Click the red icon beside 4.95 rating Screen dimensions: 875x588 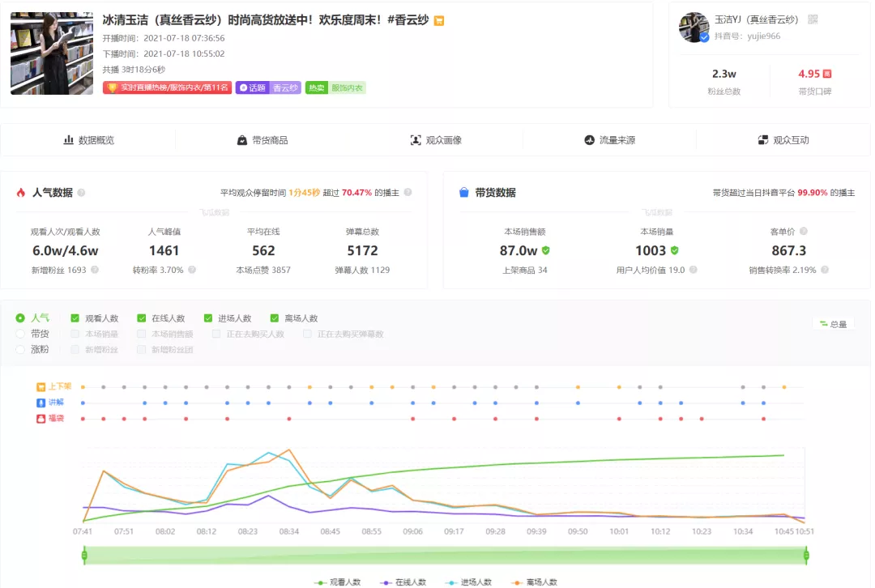click(827, 74)
